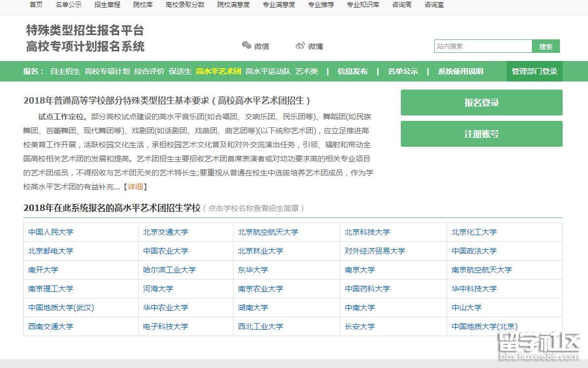Open the 报名登录 login button

click(481, 103)
